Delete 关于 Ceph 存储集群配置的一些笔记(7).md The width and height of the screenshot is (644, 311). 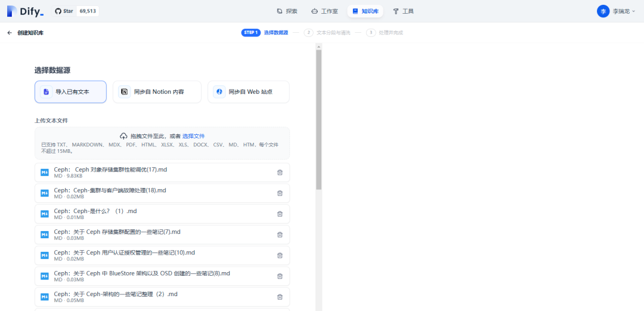[x=280, y=235]
